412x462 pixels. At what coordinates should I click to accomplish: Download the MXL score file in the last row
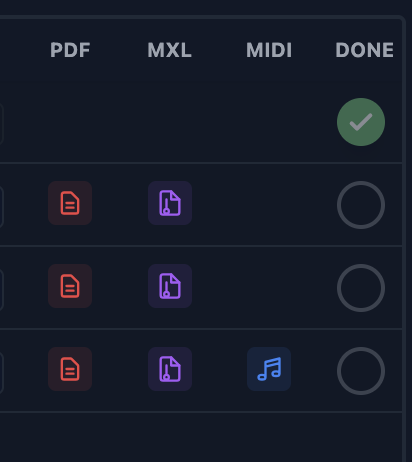coord(170,369)
